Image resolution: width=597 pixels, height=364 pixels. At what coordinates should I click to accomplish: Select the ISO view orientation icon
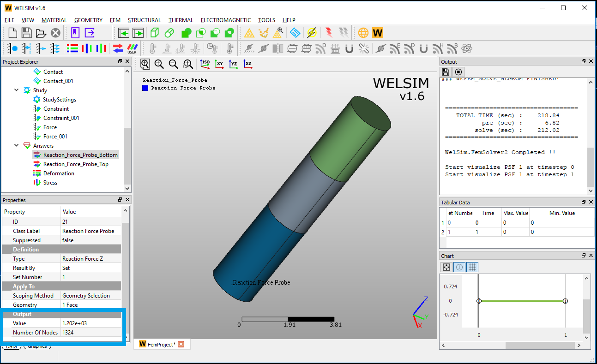205,64
